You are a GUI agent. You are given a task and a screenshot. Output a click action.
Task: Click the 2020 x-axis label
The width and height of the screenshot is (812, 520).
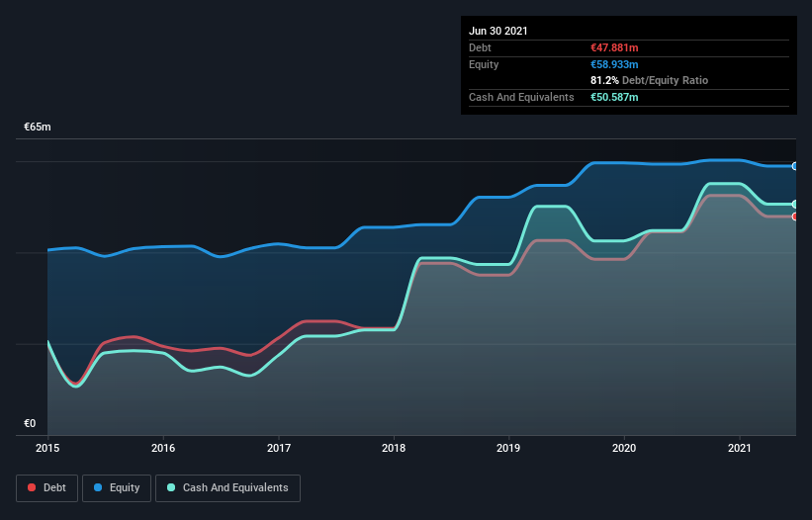tap(624, 448)
